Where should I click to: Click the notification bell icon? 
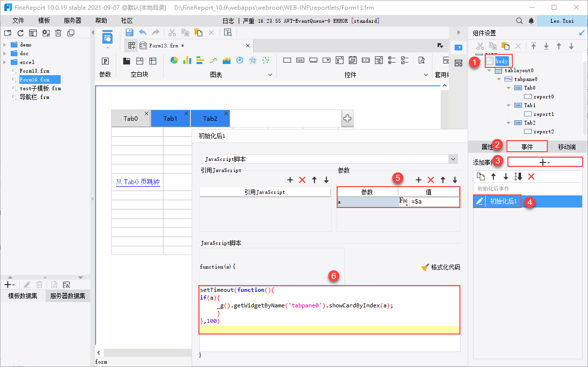[531, 21]
